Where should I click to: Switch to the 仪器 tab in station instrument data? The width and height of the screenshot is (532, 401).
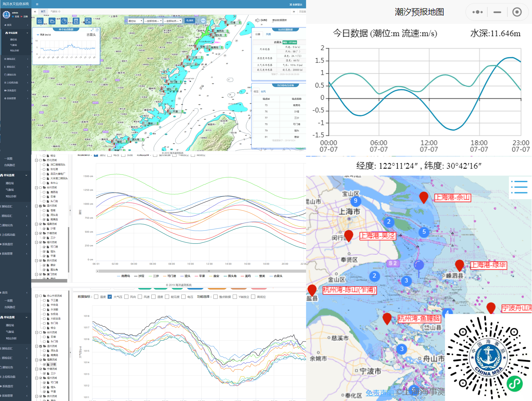pyautogui.click(x=258, y=34)
